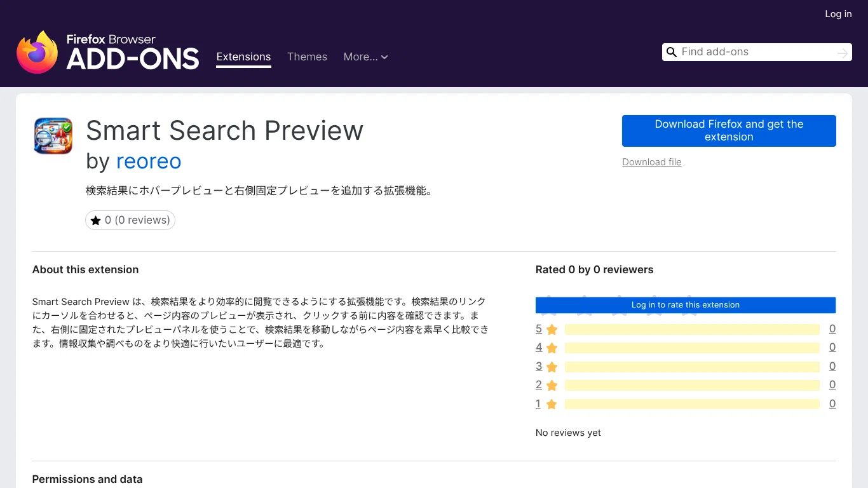The height and width of the screenshot is (488, 868).
Task: Click the black star in rating badge
Action: [x=95, y=220]
